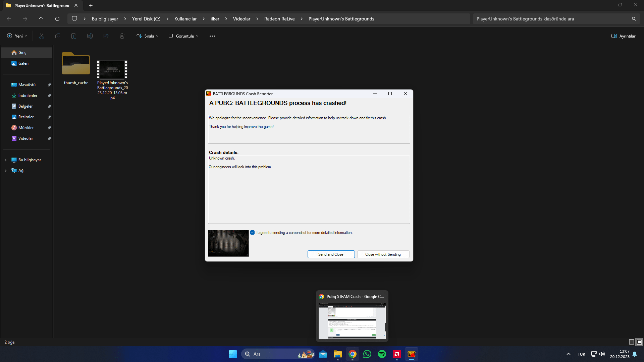The width and height of the screenshot is (644, 362).
Task: Click Kullanıcılar in the address breadcrumb
Action: (x=185, y=19)
